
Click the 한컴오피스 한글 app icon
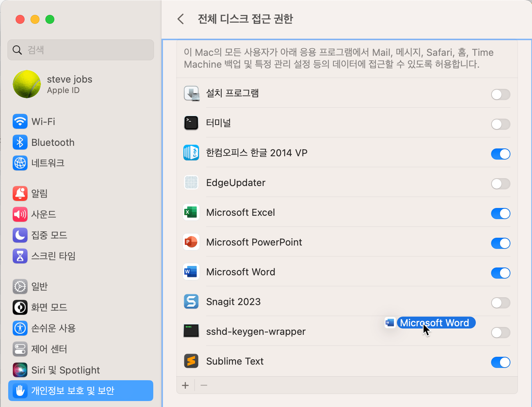click(191, 153)
